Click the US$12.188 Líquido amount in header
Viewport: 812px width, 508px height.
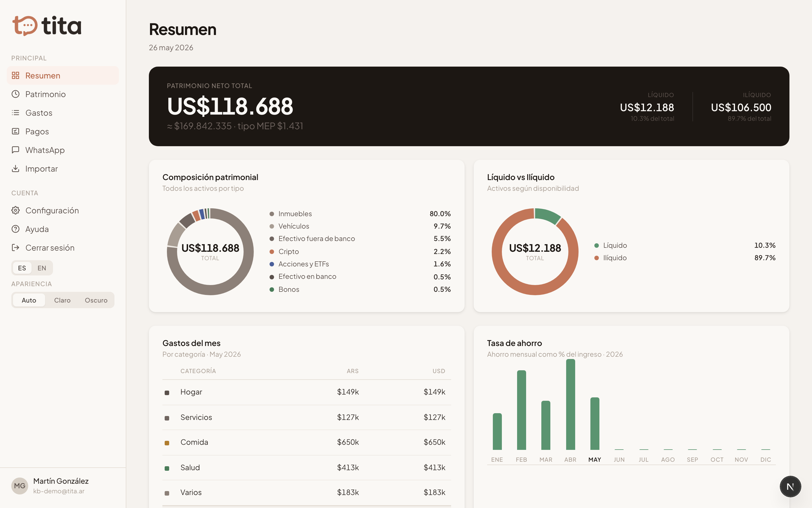click(x=647, y=108)
